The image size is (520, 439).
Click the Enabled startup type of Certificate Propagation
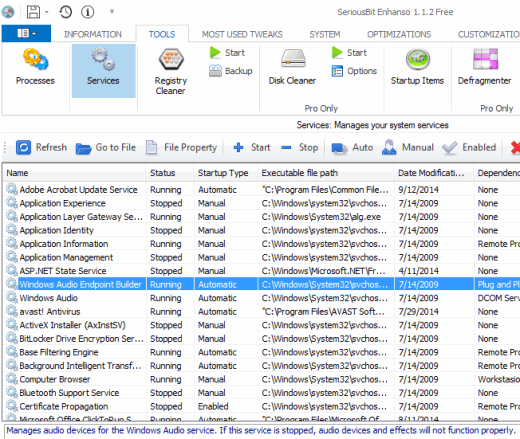pos(213,406)
